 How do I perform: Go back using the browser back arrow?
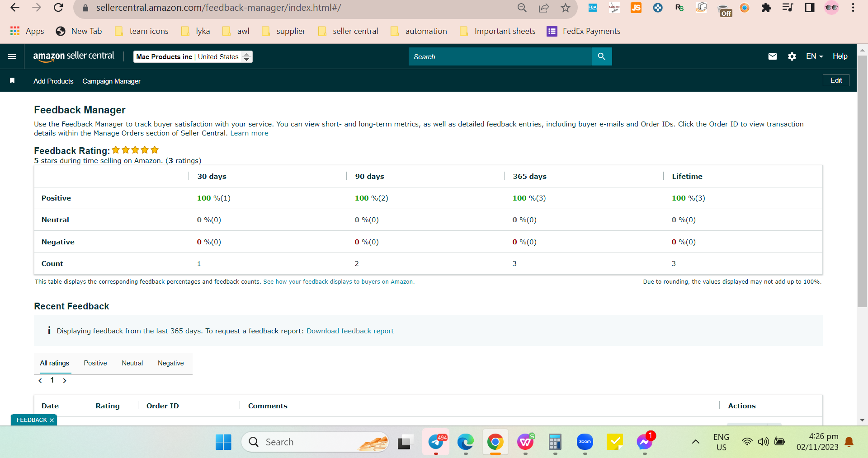[x=15, y=8]
